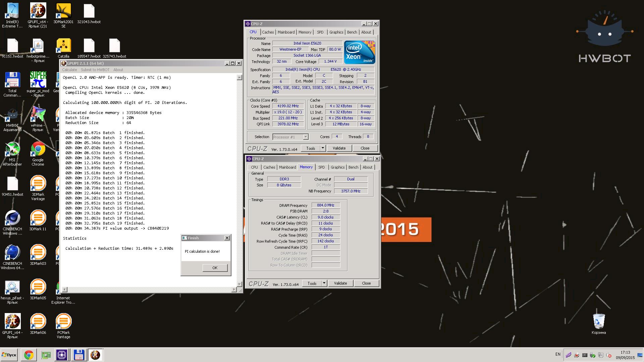
Task: Open the 3DMark06 desktop icon
Action: (38, 324)
